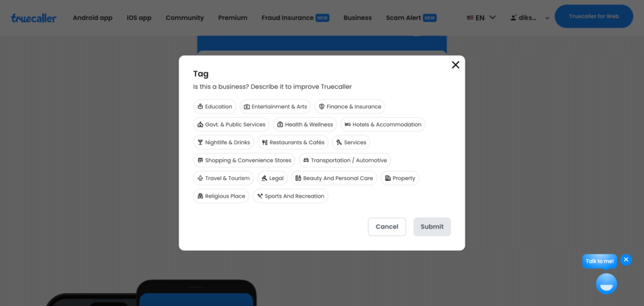644x306 pixels.
Task: Dismiss the Talk to me chat bubble
Action: [x=626, y=260]
